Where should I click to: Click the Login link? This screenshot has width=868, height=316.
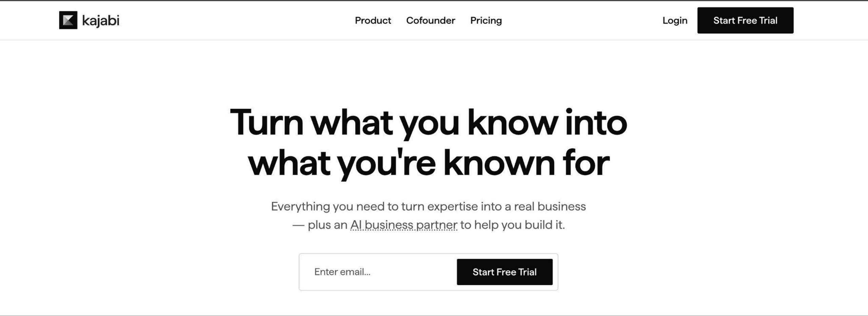point(675,21)
